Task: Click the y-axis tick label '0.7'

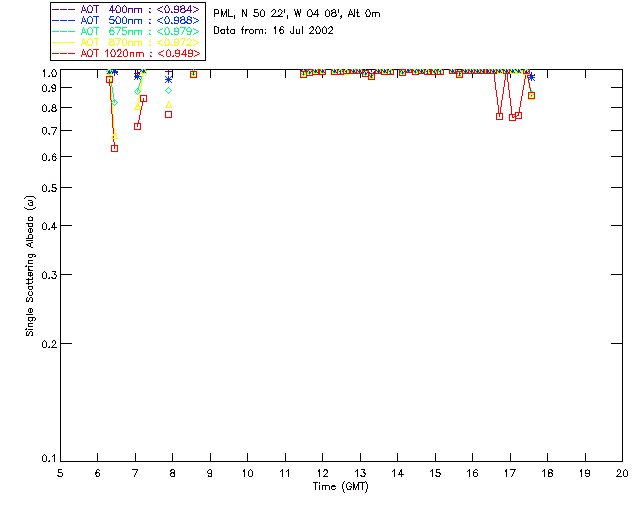Action: pos(49,131)
